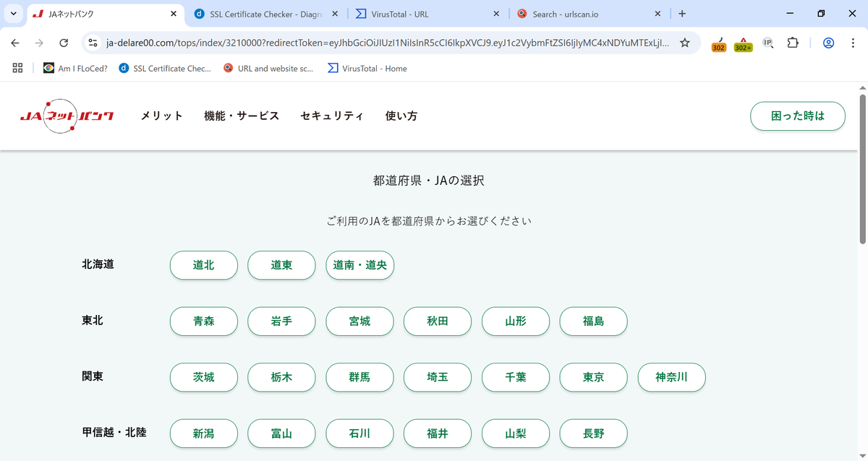The height and width of the screenshot is (461, 868).
Task: Click the JA Net Bank logo
Action: 67,116
